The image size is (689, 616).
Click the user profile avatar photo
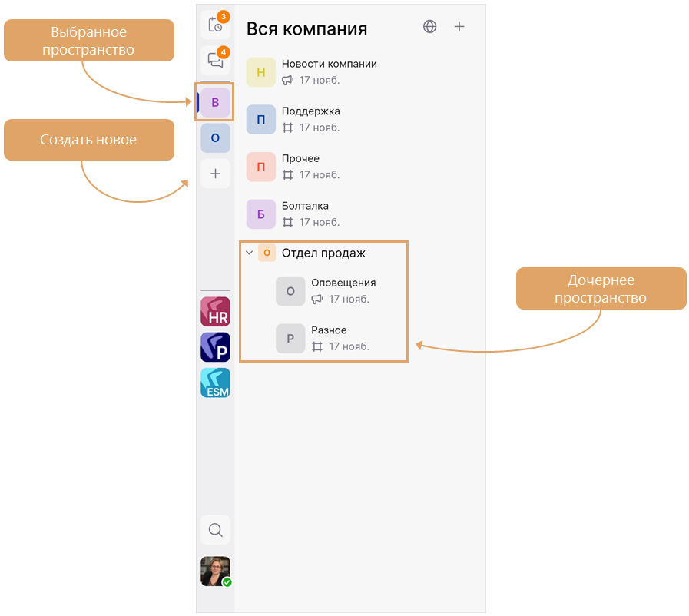tap(215, 571)
